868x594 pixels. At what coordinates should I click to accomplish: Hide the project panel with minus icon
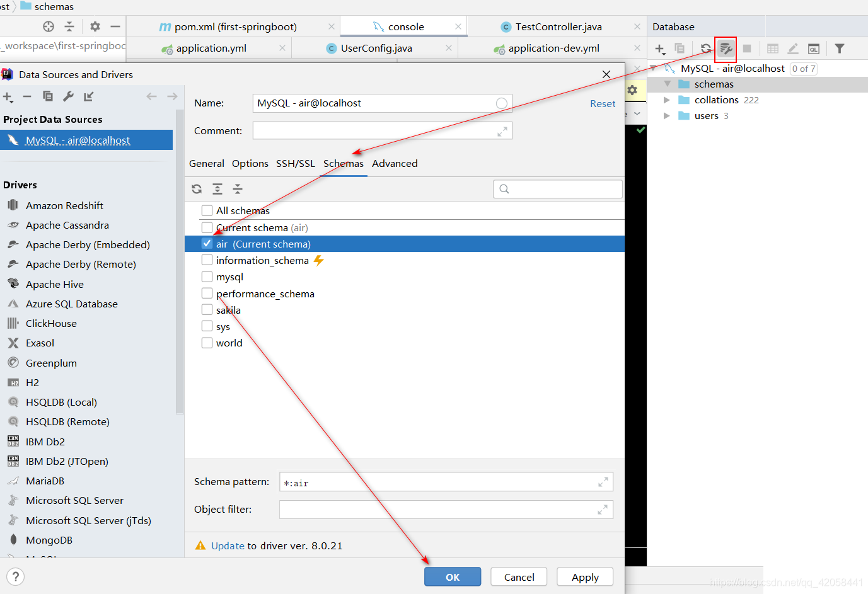(115, 26)
